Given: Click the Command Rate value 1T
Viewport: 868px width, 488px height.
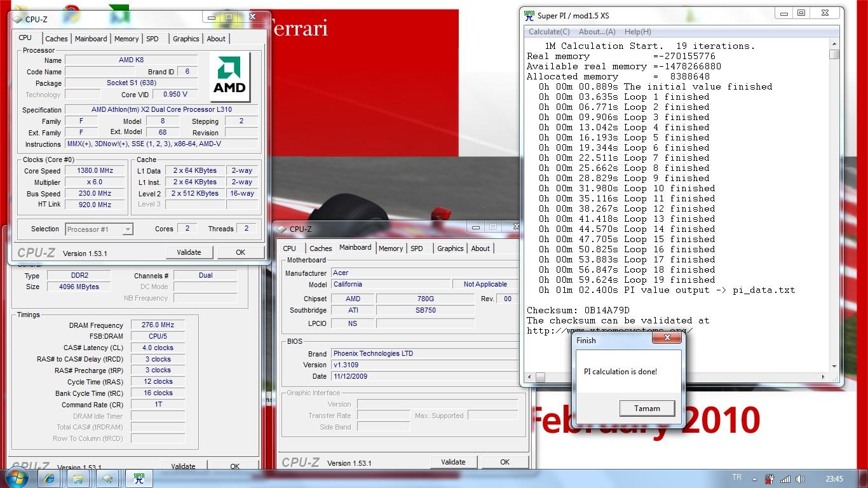Looking at the screenshot, I should 158,405.
